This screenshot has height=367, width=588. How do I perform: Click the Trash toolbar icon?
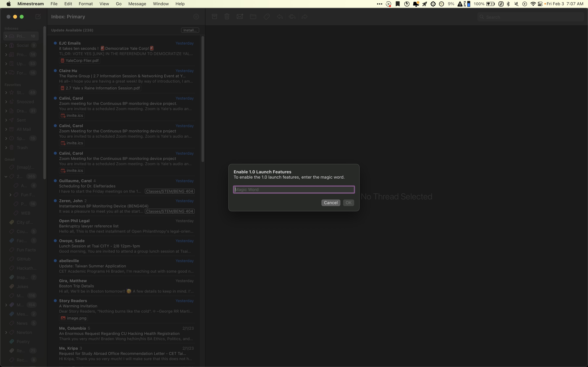227,17
